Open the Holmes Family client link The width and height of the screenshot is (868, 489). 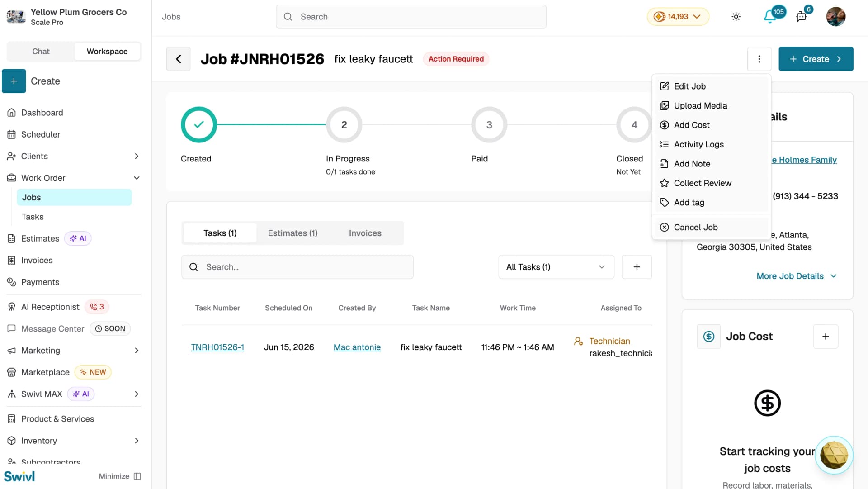[804, 160]
